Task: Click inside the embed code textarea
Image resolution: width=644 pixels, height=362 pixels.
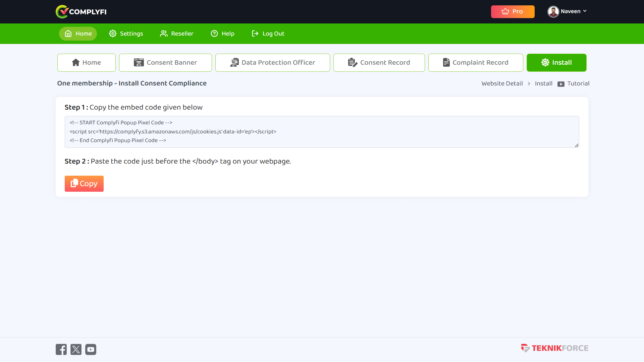Action: [321, 132]
